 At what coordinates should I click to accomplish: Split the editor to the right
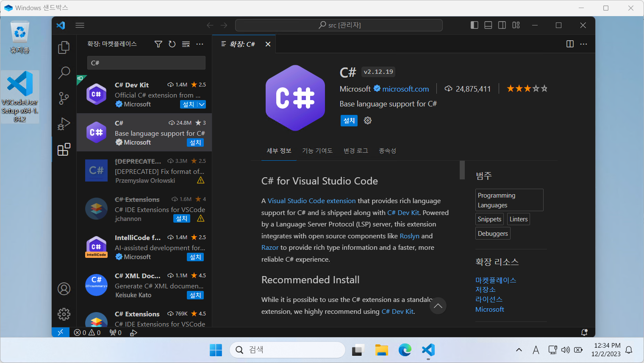pyautogui.click(x=570, y=44)
